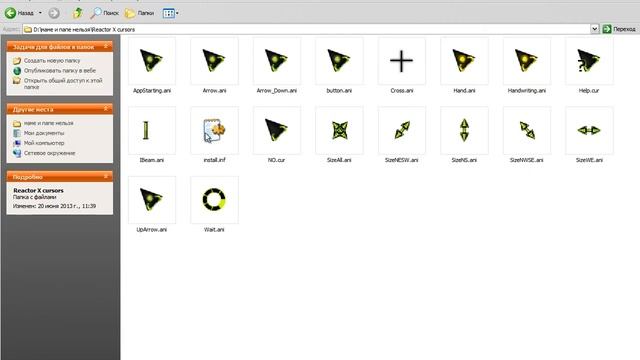Click the UpArrow.ani file name label
640x360 pixels.
pos(152,229)
